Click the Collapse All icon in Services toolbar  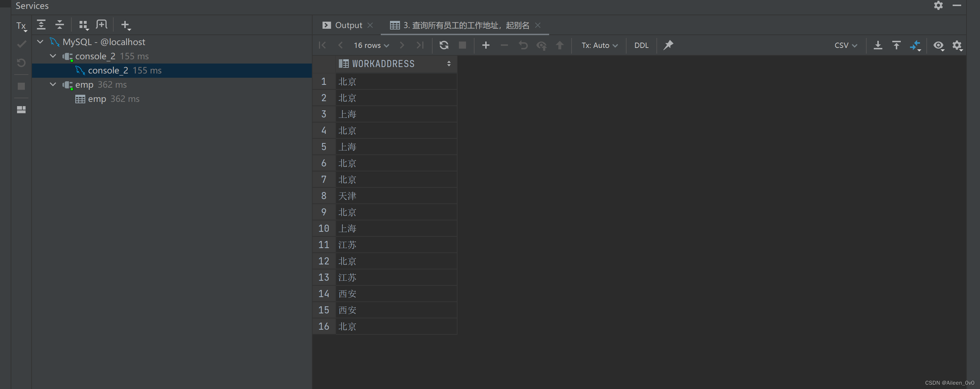(x=59, y=25)
